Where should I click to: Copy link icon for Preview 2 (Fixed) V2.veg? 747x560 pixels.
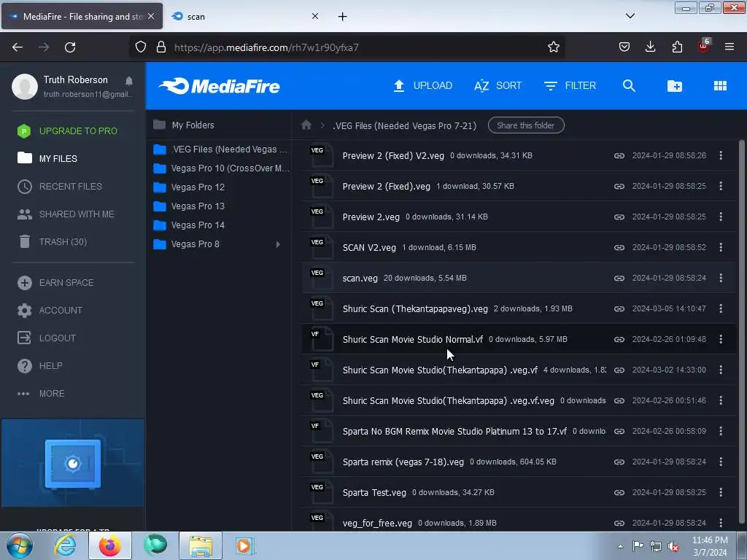point(619,156)
